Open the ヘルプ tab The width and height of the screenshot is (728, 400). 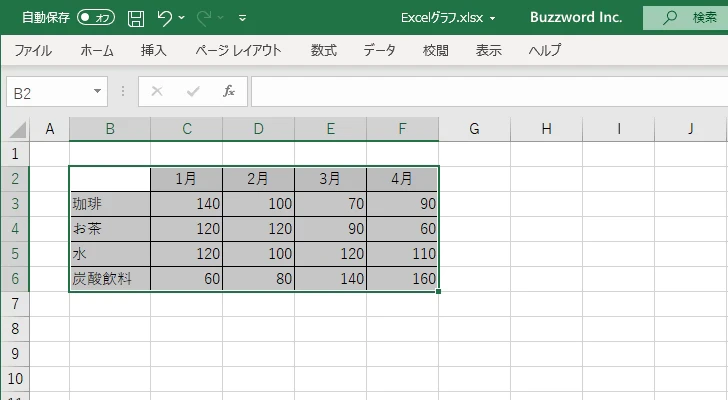coord(545,50)
